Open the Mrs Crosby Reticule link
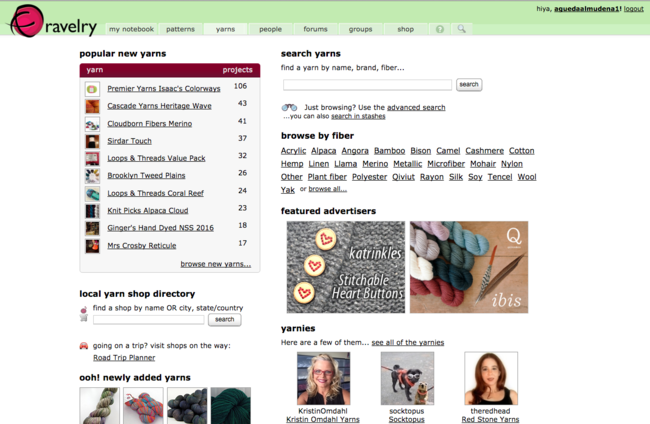This screenshot has height=424, width=650. (142, 246)
